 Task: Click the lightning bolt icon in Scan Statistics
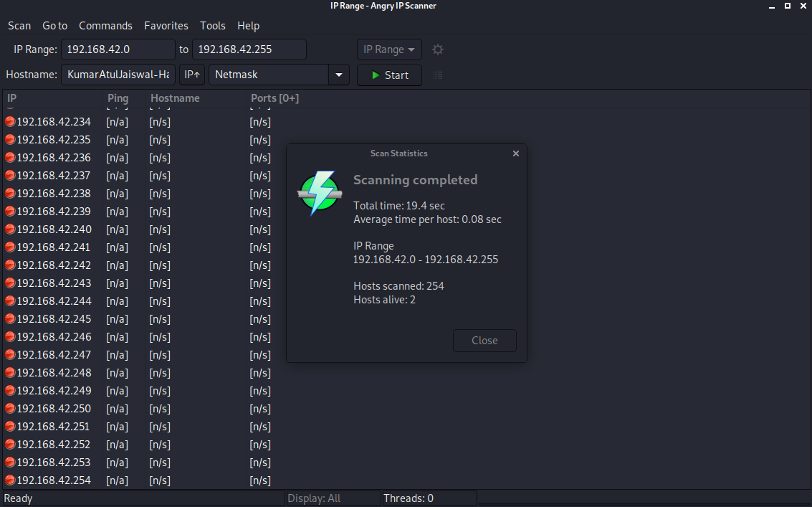click(320, 194)
